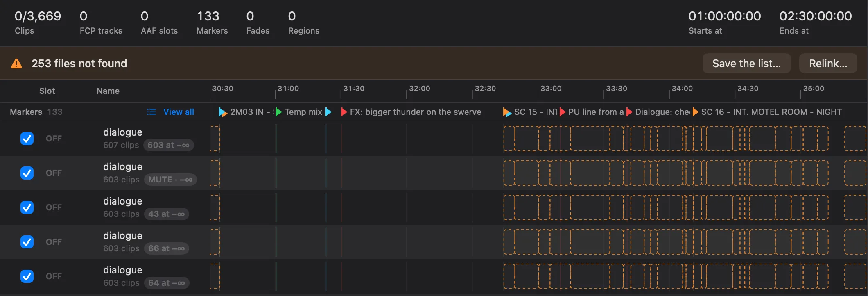Open the OFF slot selector for the 43 at -∞ track
The width and height of the screenshot is (868, 296).
coord(54,207)
